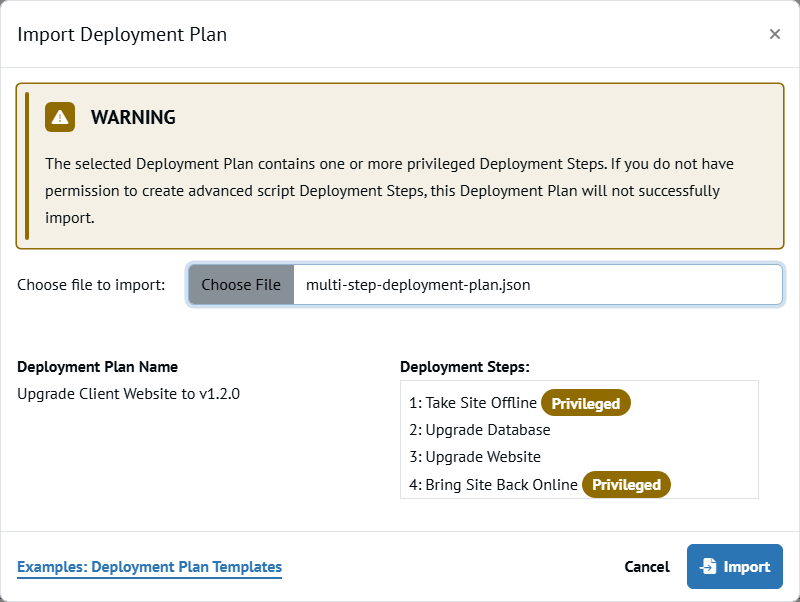Click the Import button

(x=735, y=566)
